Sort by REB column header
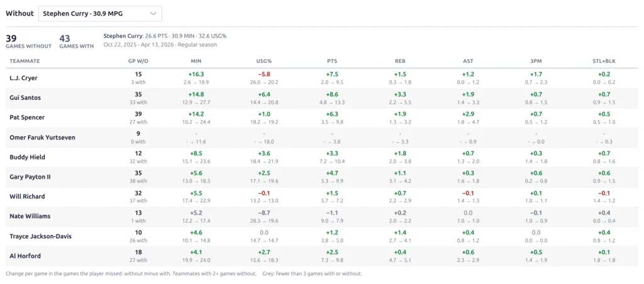 click(400, 61)
